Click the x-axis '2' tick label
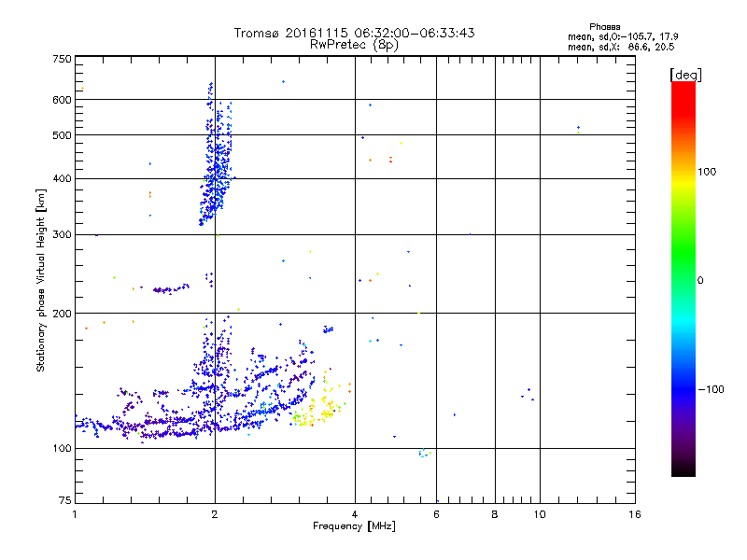The image size is (747, 560). tap(215, 514)
